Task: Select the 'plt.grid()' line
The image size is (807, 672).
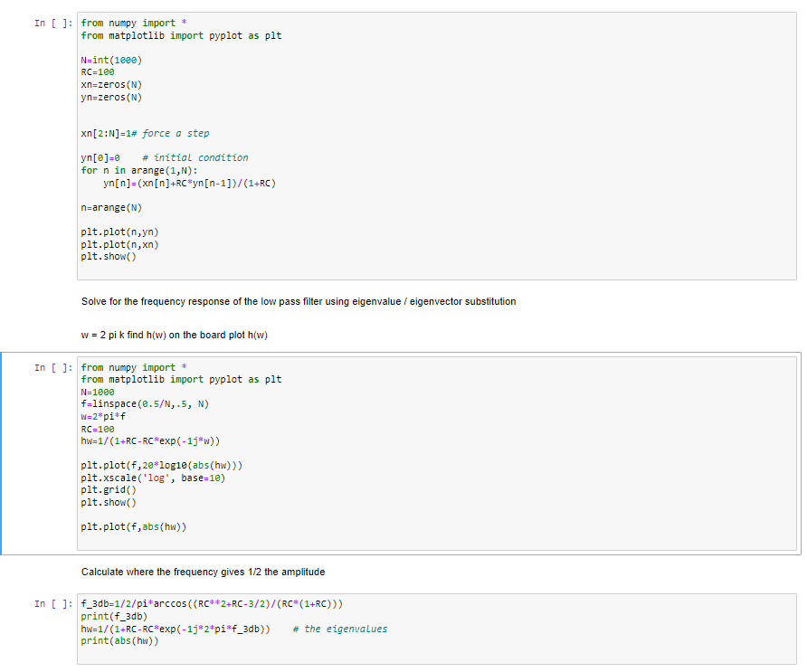Action: tap(110, 489)
